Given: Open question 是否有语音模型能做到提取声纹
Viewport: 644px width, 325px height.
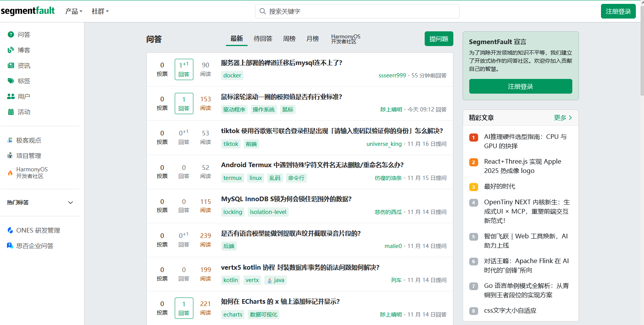Looking at the screenshot, I should [x=291, y=233].
